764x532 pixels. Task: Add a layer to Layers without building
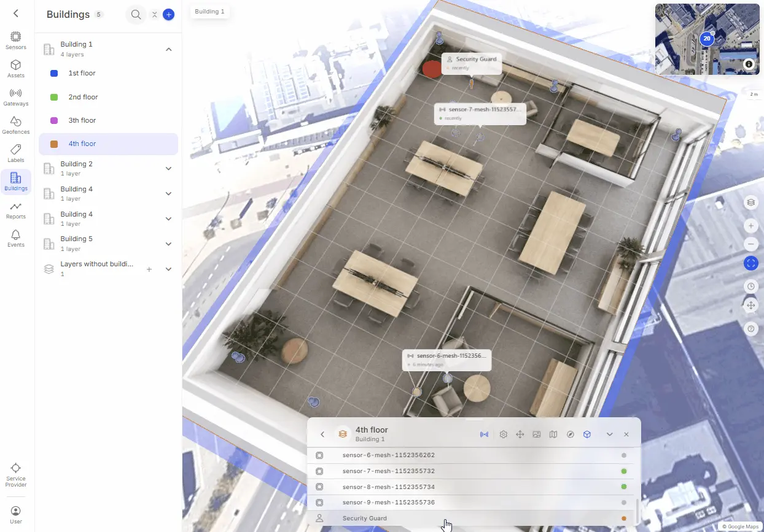[149, 269]
